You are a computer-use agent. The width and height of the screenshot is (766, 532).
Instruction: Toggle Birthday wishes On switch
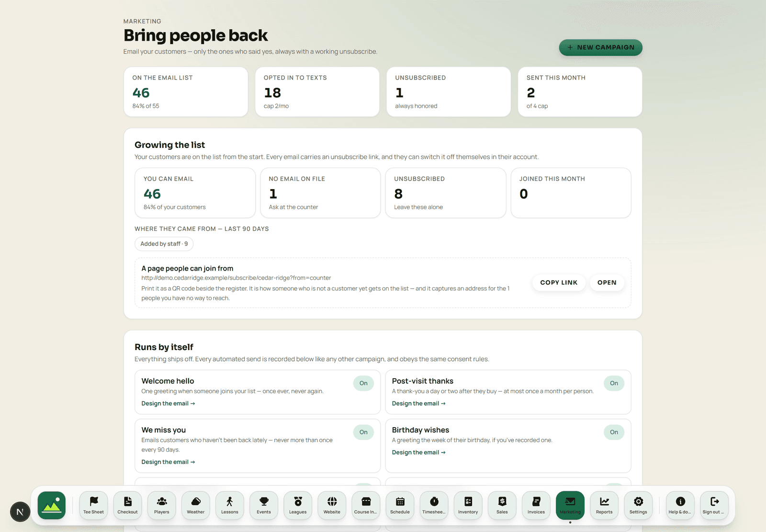point(614,432)
